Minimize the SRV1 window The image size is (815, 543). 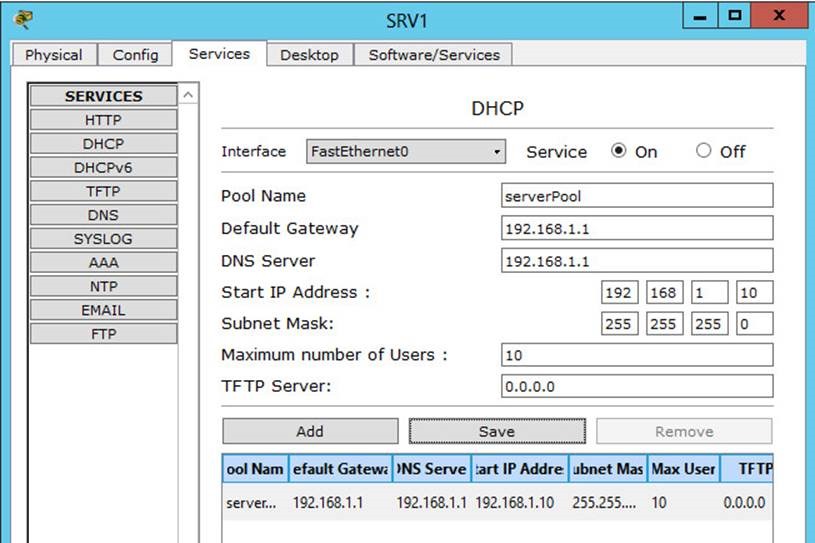[700, 16]
